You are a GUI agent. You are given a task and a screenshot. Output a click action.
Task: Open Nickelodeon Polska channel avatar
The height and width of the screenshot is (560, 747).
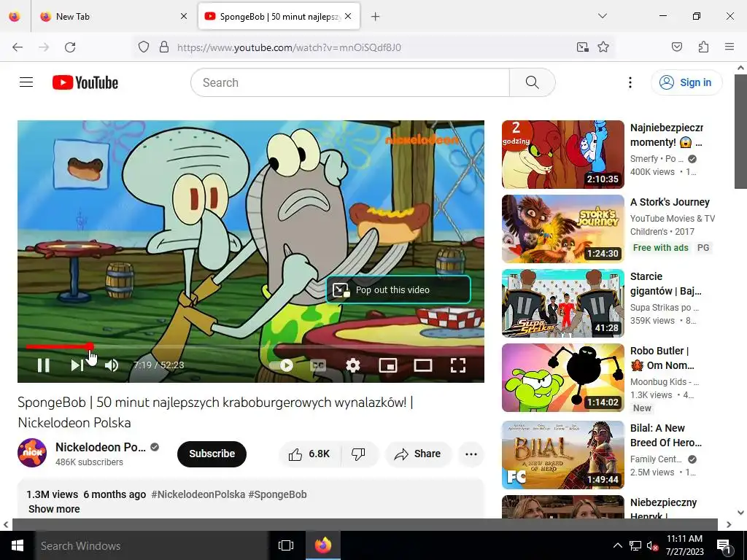click(32, 453)
